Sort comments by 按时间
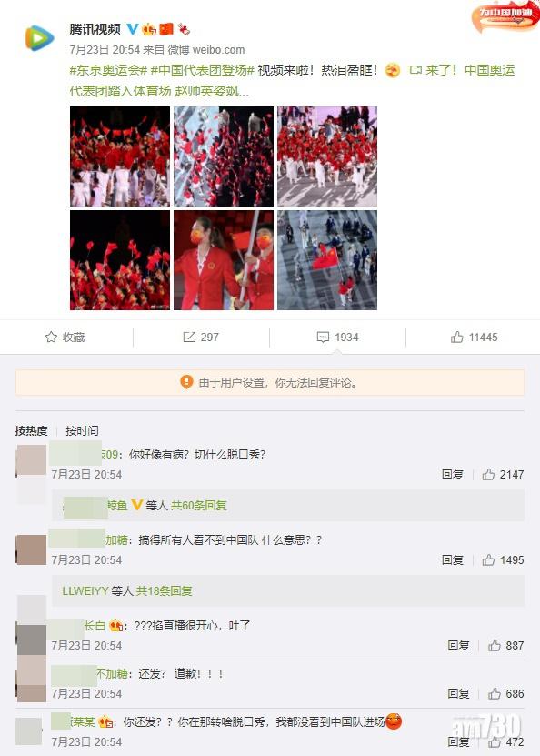This screenshot has width=540, height=756. coord(82,430)
